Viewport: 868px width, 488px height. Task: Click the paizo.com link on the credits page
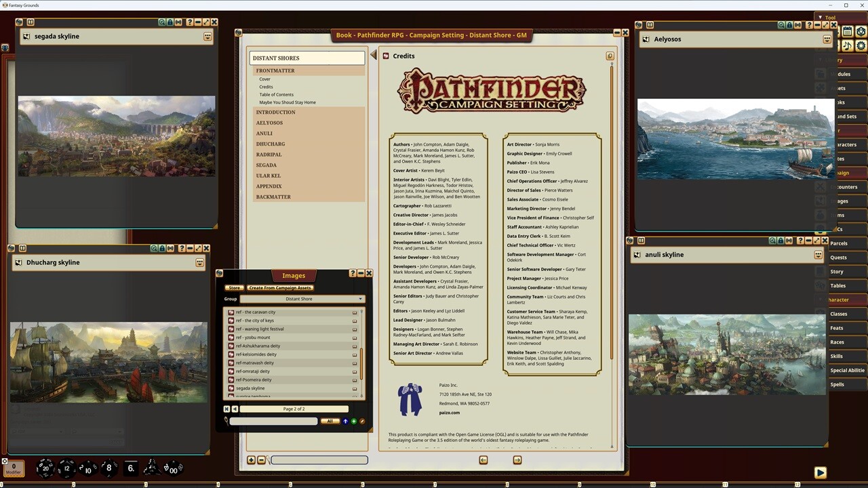(x=449, y=412)
